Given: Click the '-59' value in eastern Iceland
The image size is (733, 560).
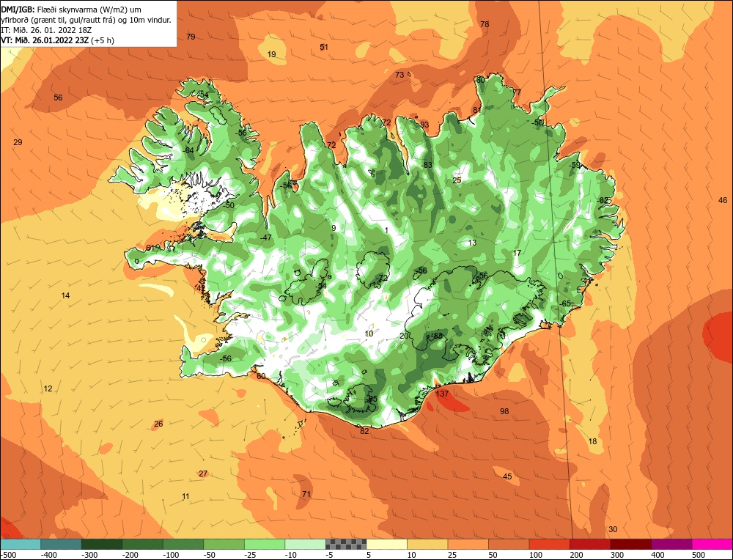Looking at the screenshot, I should 574,165.
